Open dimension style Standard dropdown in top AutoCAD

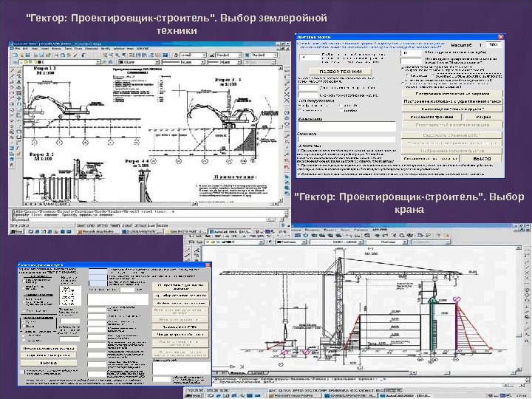(x=228, y=55)
